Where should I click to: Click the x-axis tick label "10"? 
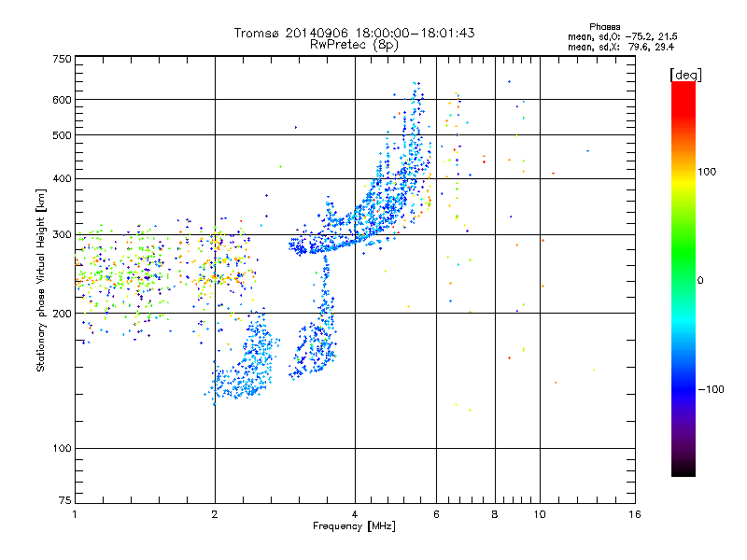click(x=540, y=514)
